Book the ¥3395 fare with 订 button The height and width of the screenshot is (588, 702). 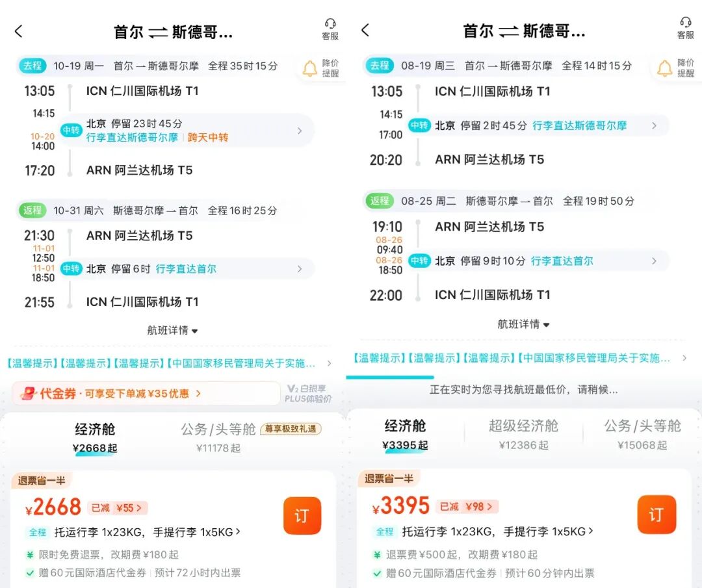(x=656, y=515)
